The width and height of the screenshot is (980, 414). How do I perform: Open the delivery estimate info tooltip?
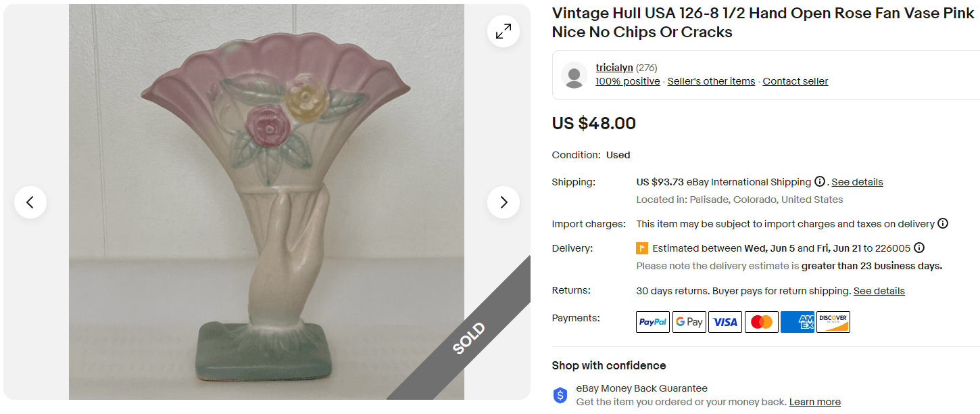point(918,248)
